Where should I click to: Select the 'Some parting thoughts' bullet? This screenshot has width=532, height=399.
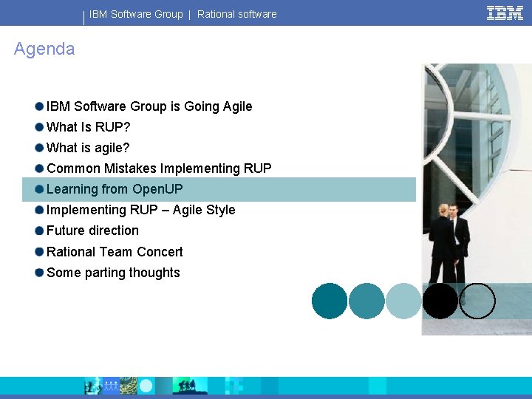[x=113, y=273]
